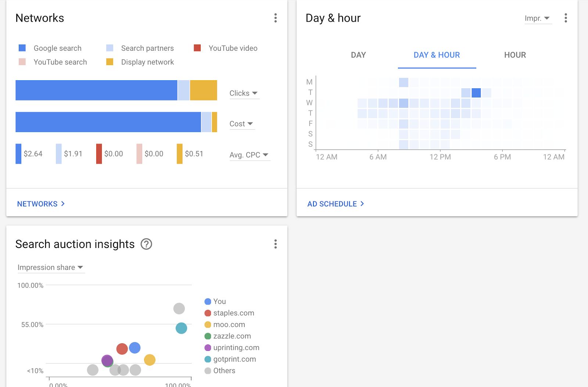The image size is (588, 387).
Task: Go to the AD SCHEDULE link
Action: point(336,204)
